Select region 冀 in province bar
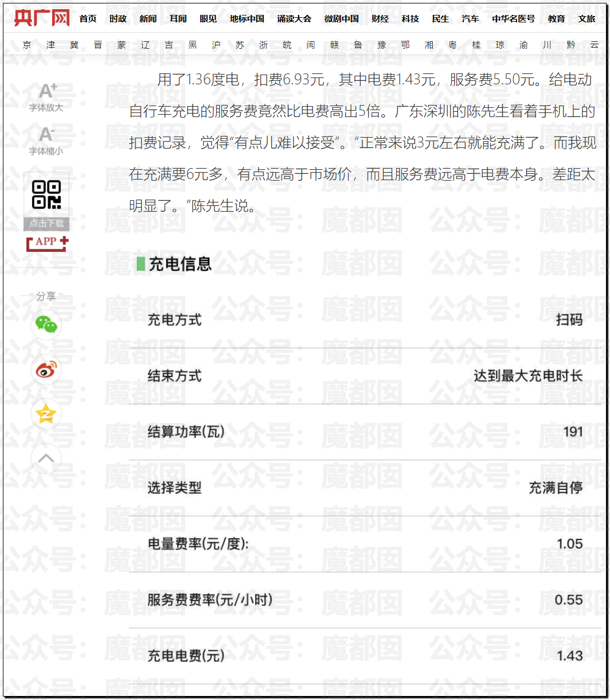Image resolution: width=610 pixels, height=700 pixels. pyautogui.click(x=75, y=45)
